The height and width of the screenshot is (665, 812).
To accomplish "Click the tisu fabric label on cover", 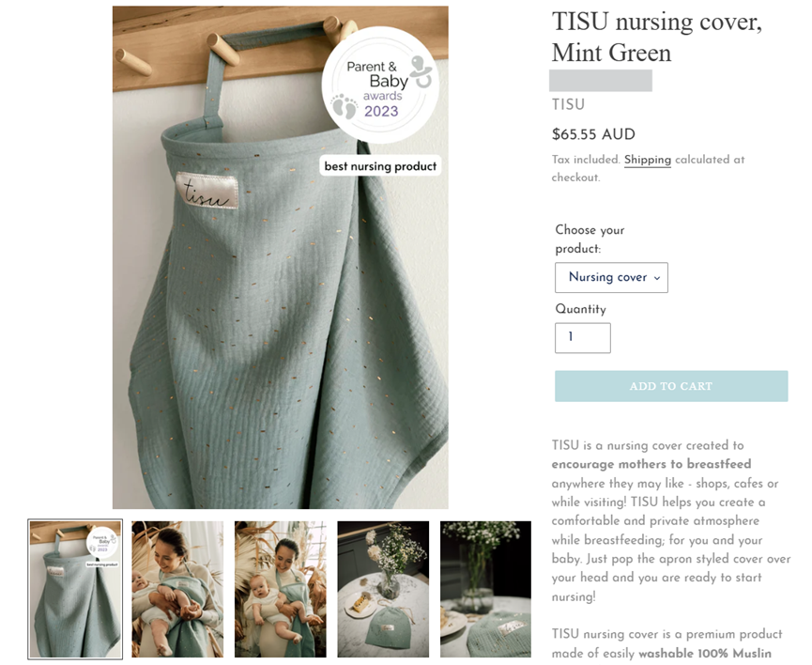I will [x=207, y=191].
